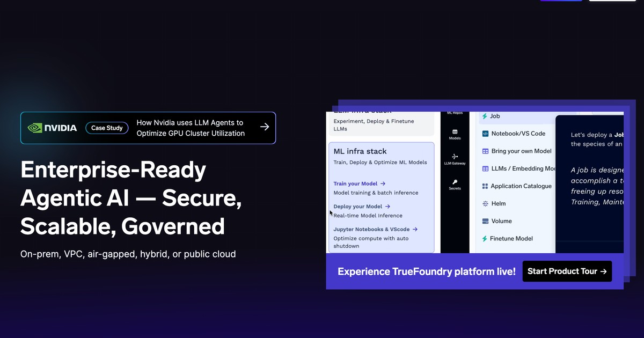Click 'Train, Deploy & Optimize ML Models' text
Screen dimensions: 644x338
coord(380,163)
